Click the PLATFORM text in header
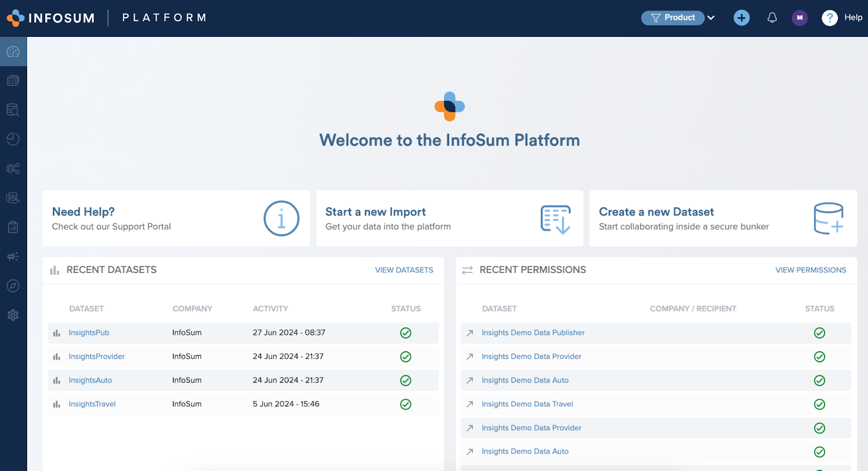Viewport: 868px width, 471px height. (164, 18)
